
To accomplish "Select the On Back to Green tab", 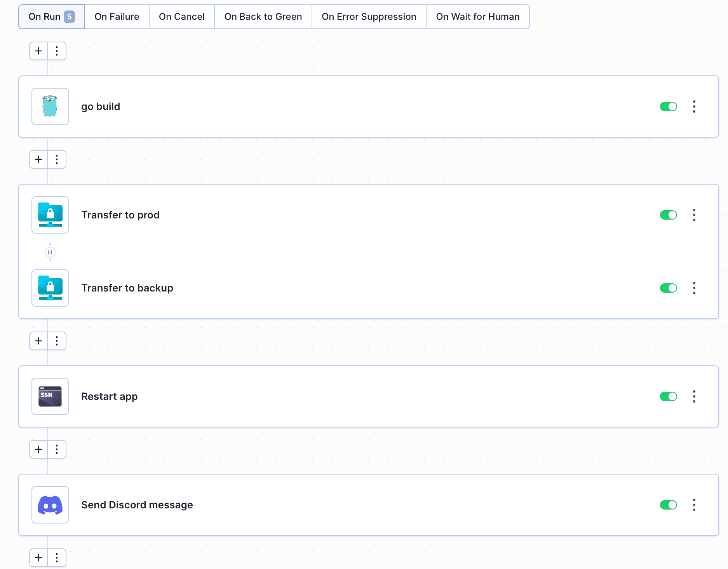I will (x=263, y=16).
